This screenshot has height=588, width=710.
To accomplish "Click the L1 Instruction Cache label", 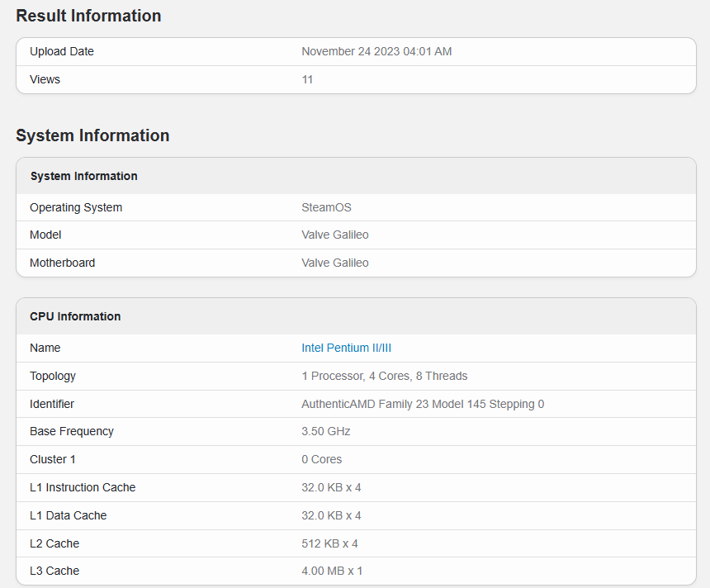I will (x=83, y=487).
